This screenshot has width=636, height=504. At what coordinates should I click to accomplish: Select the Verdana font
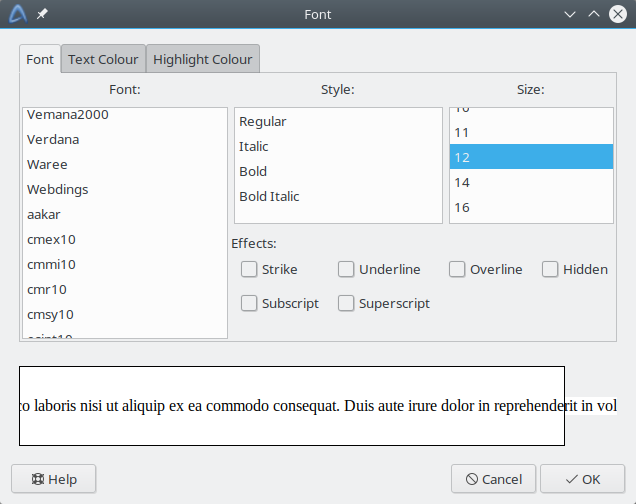(x=53, y=139)
